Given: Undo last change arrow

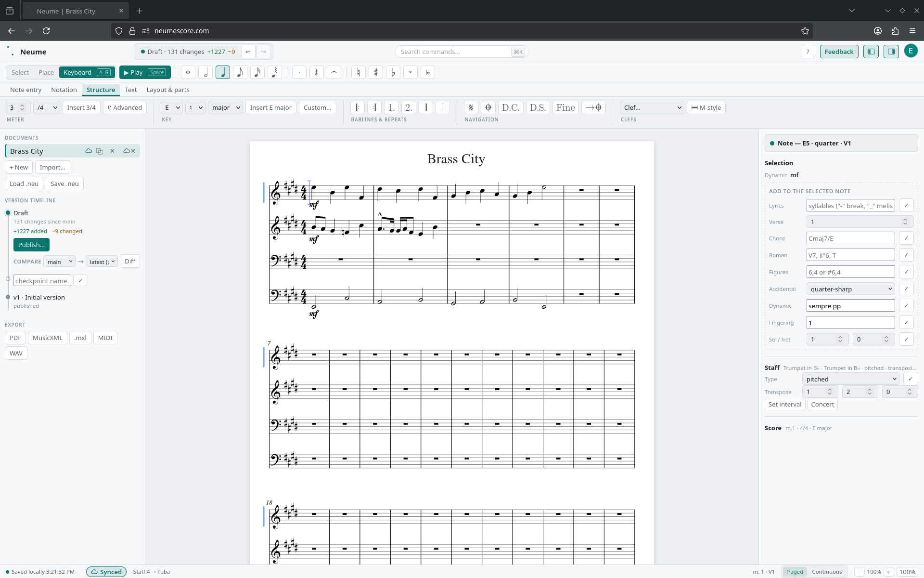Looking at the screenshot, I should (x=248, y=52).
